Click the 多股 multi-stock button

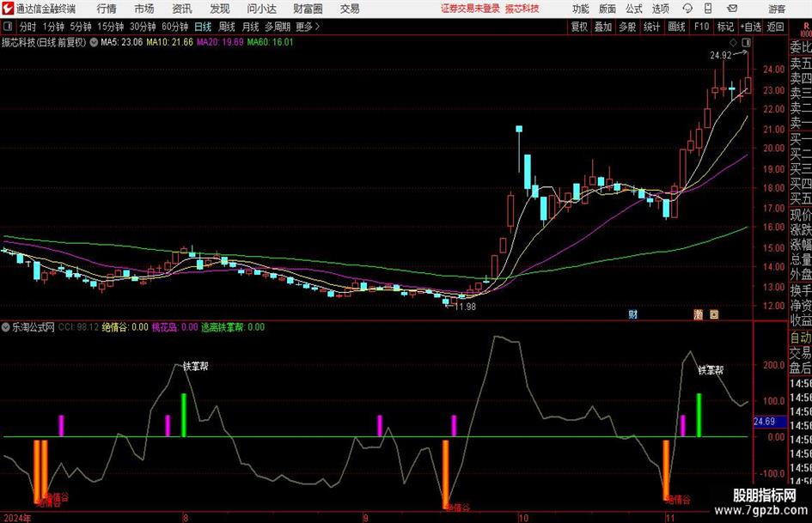[x=627, y=27]
